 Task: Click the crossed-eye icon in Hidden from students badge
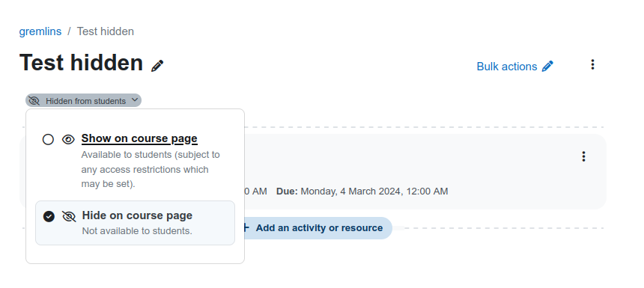coord(34,100)
